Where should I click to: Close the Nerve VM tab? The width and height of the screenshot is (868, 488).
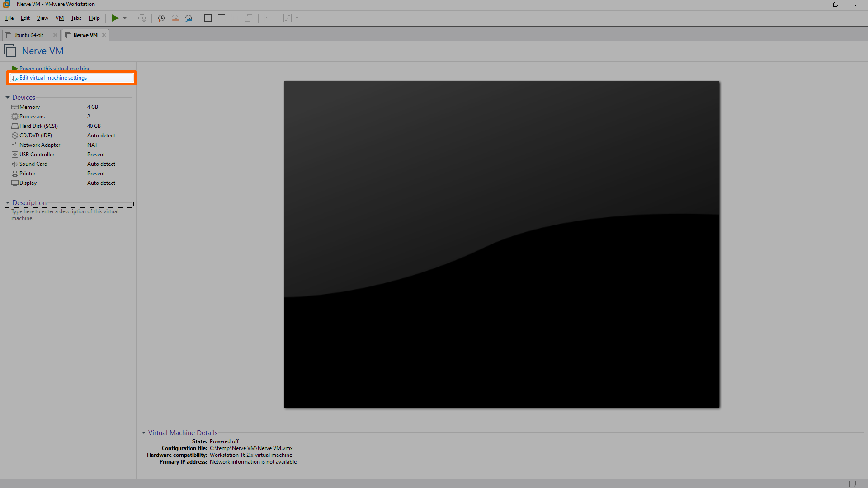click(x=104, y=35)
